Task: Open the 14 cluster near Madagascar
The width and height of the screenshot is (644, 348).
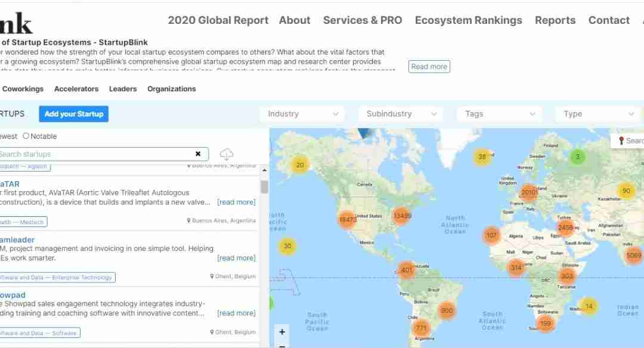Action: (x=589, y=306)
